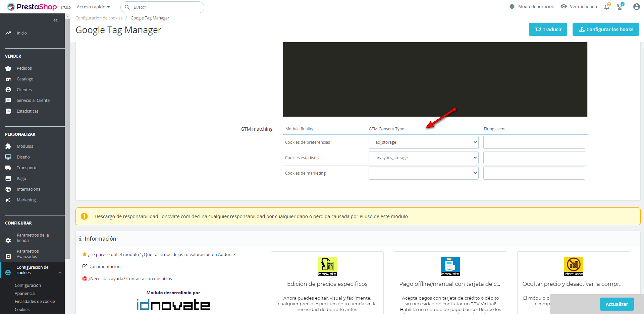Open the trophy gamification icon
The width and height of the screenshot is (644, 314).
click(x=620, y=7)
